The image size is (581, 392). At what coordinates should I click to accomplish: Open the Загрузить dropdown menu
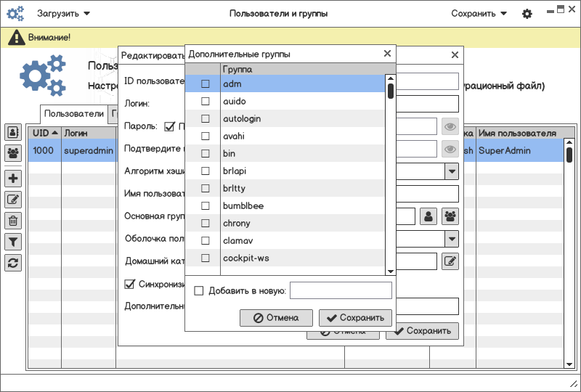63,14
